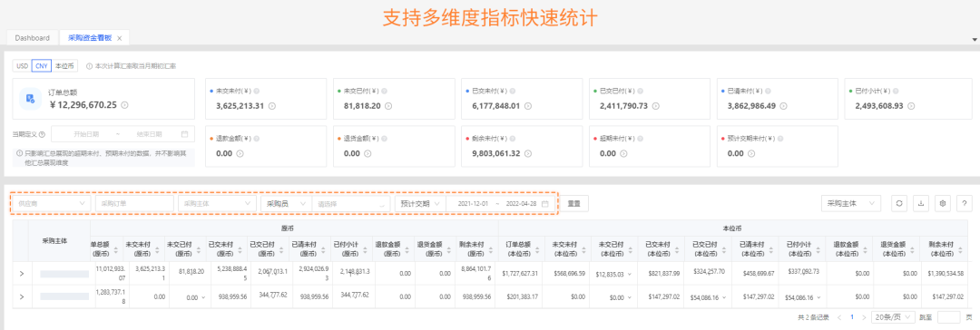Close the 采购资金看板 tab
Screen dimensions: 980x330
coord(120,39)
